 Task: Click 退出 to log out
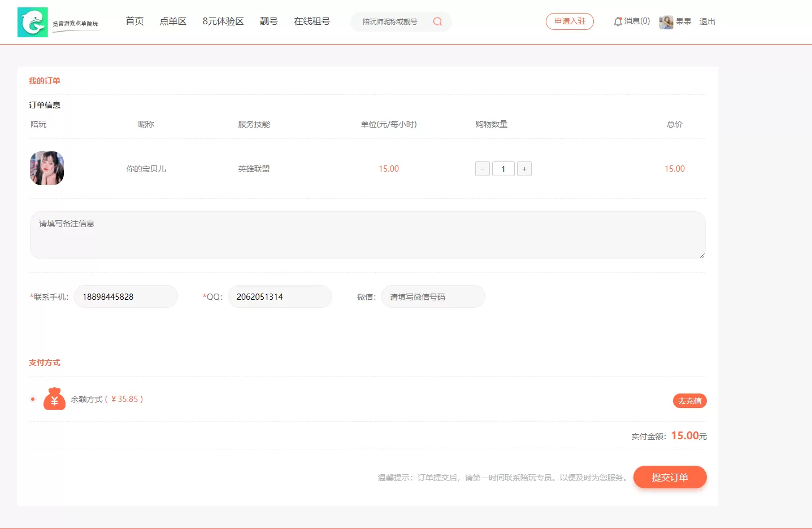(x=707, y=21)
